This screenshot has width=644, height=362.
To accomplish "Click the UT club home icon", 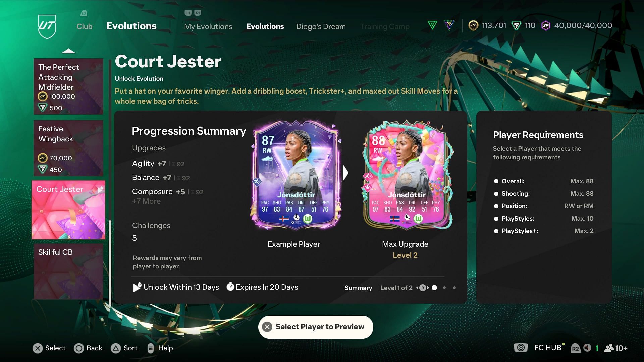I will coord(47,25).
